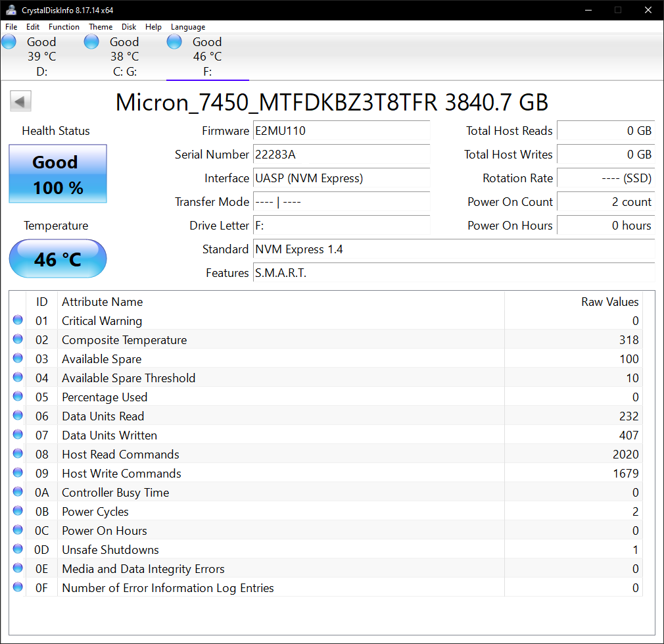
Task: Click the CrystalDiskInfo app icon in title bar
Action: 11,10
